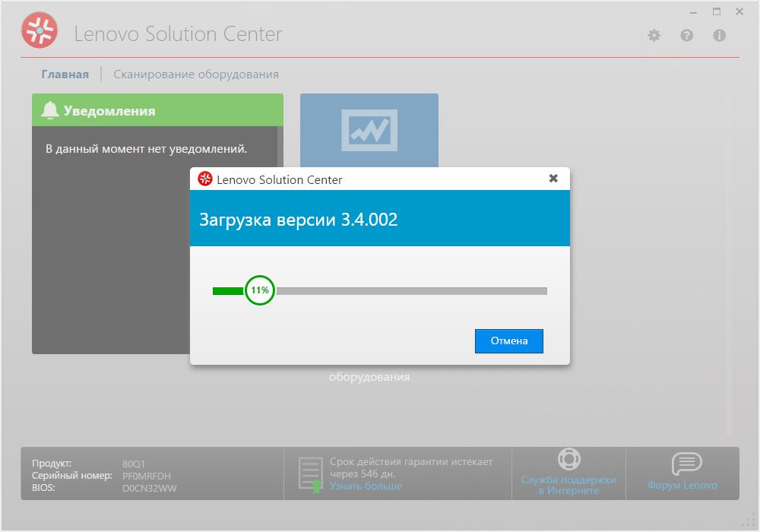The image size is (760, 532).
Task: Open settings with the gear icon
Action: [654, 36]
